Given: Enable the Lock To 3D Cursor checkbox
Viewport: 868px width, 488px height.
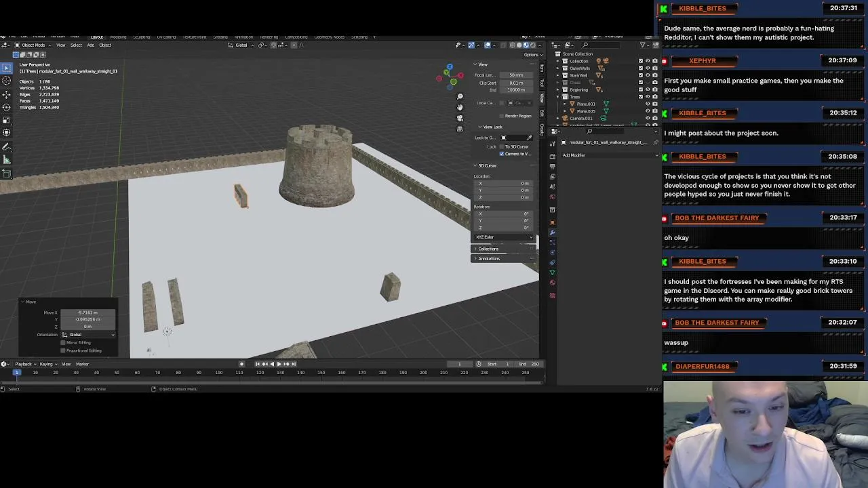Looking at the screenshot, I should 502,146.
